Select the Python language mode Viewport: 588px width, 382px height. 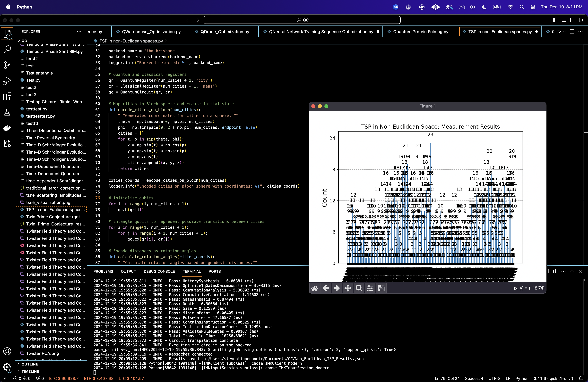point(522,378)
